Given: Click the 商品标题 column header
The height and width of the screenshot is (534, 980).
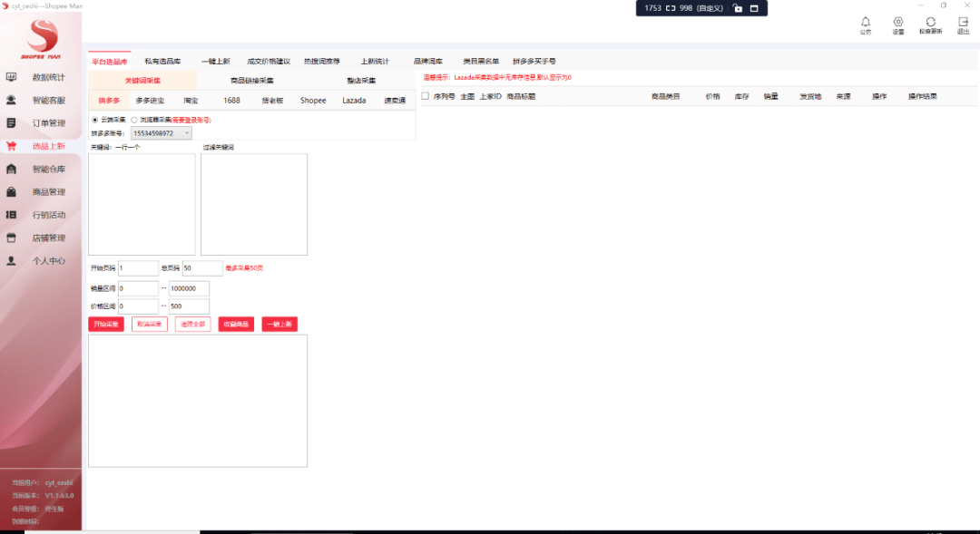Looking at the screenshot, I should coord(521,96).
